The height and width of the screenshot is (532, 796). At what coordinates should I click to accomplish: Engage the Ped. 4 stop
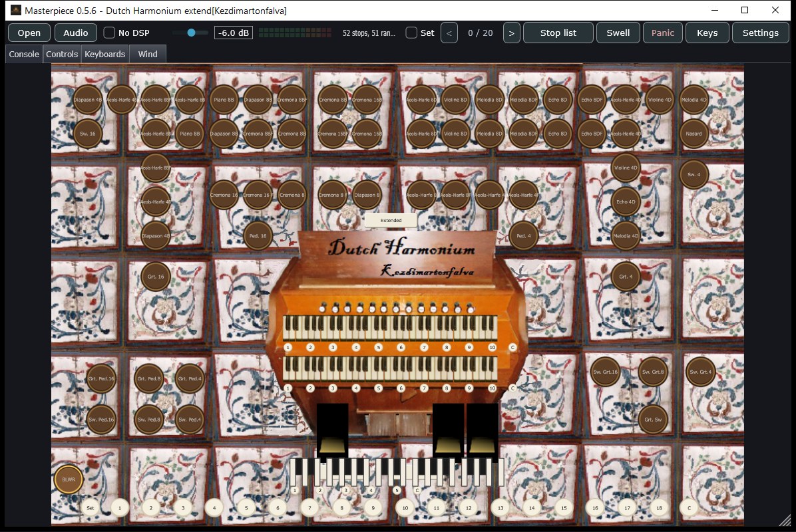523,236
